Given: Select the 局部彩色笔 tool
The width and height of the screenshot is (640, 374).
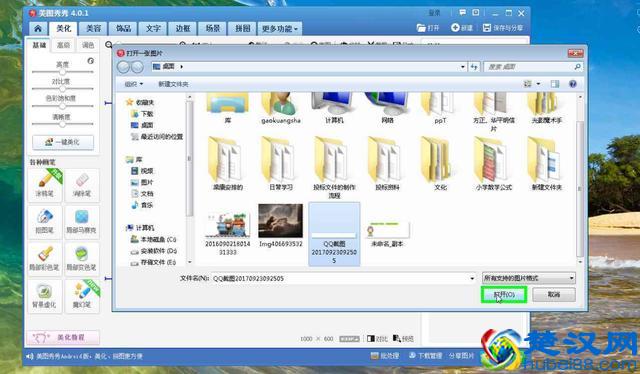Looking at the screenshot, I should pos(45,259).
